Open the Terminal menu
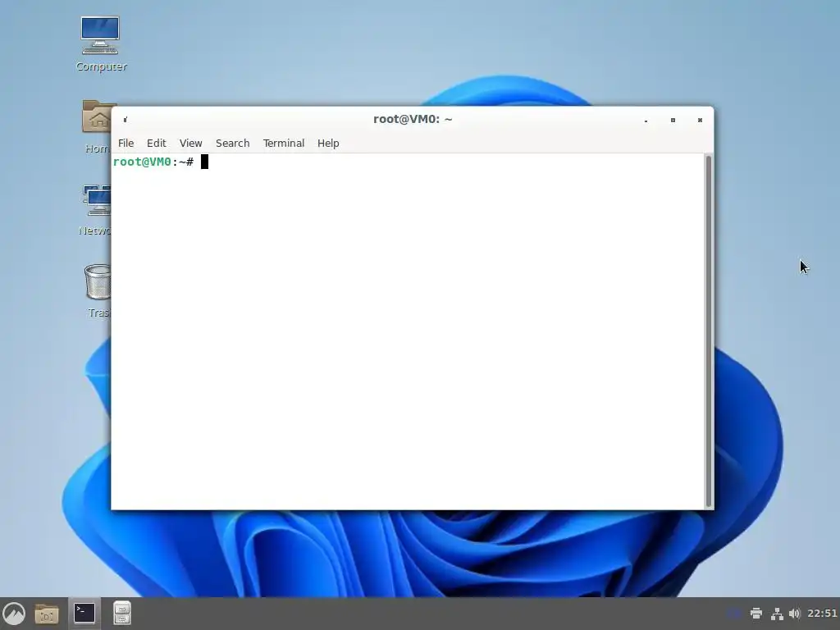 click(283, 143)
